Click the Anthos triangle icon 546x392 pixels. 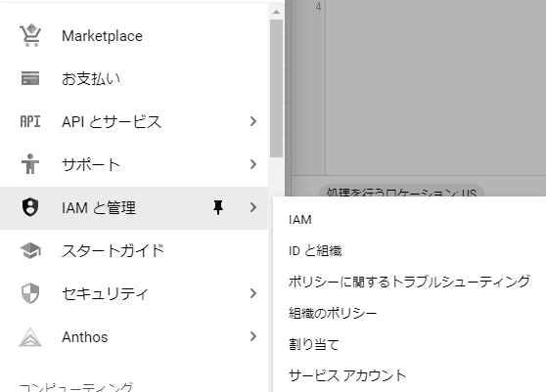tap(30, 336)
